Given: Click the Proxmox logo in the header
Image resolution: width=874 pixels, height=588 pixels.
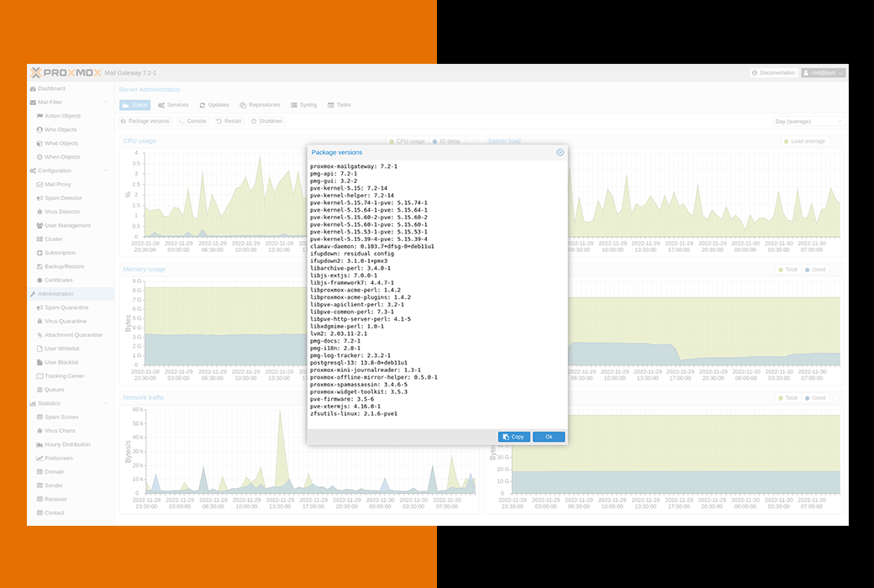Looking at the screenshot, I should (x=66, y=72).
